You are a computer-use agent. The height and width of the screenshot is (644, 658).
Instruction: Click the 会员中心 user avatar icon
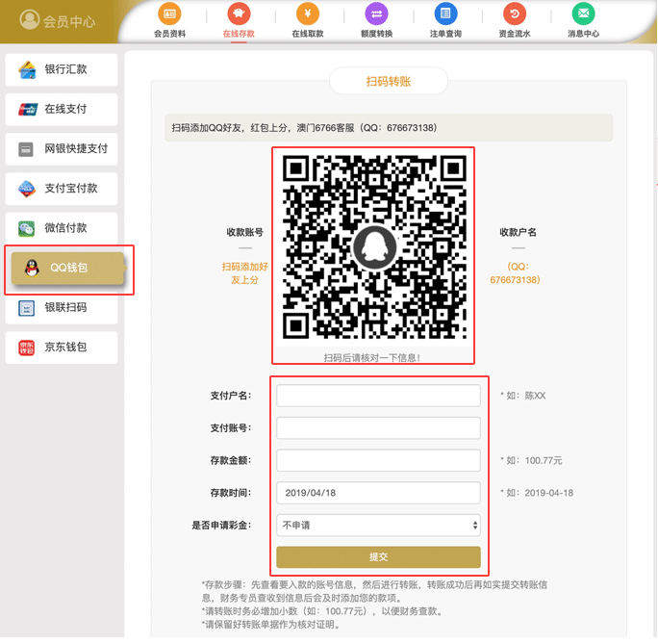pyautogui.click(x=30, y=19)
